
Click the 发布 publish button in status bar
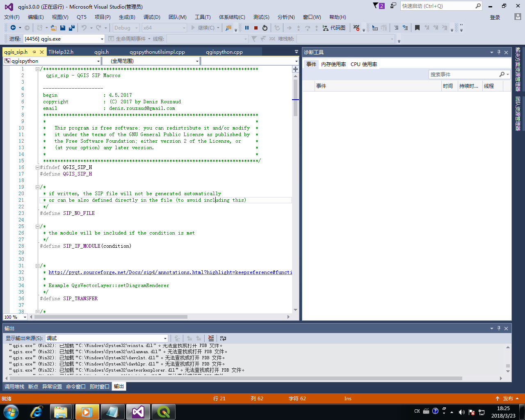(507, 398)
